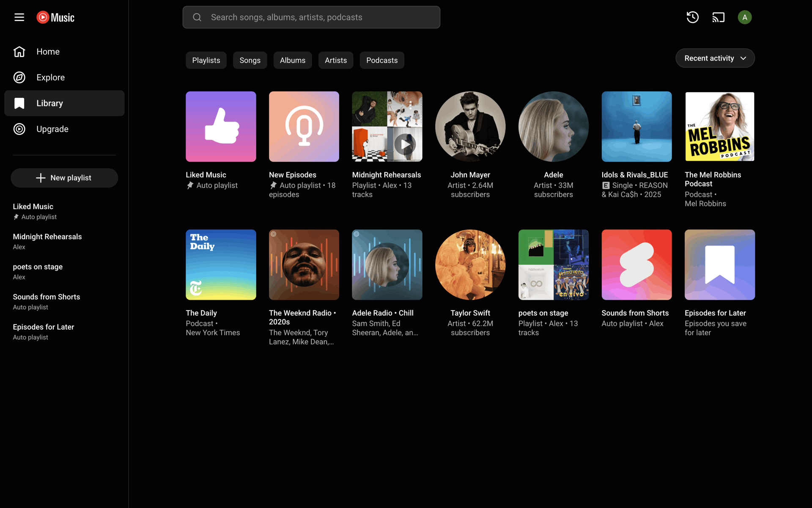Image resolution: width=812 pixels, height=508 pixels.
Task: Click The Mel Robbins Podcast title
Action: (x=713, y=179)
